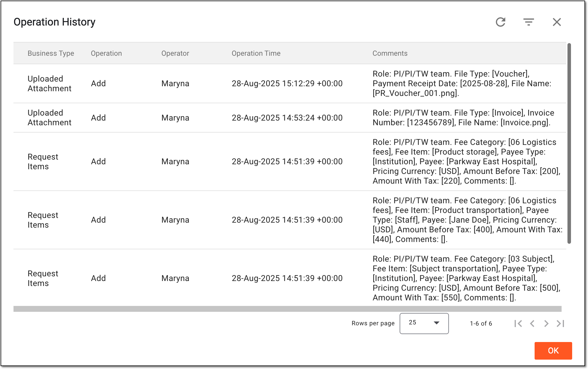Click comment about Product storage fee item
The image size is (588, 369).
coord(467,162)
